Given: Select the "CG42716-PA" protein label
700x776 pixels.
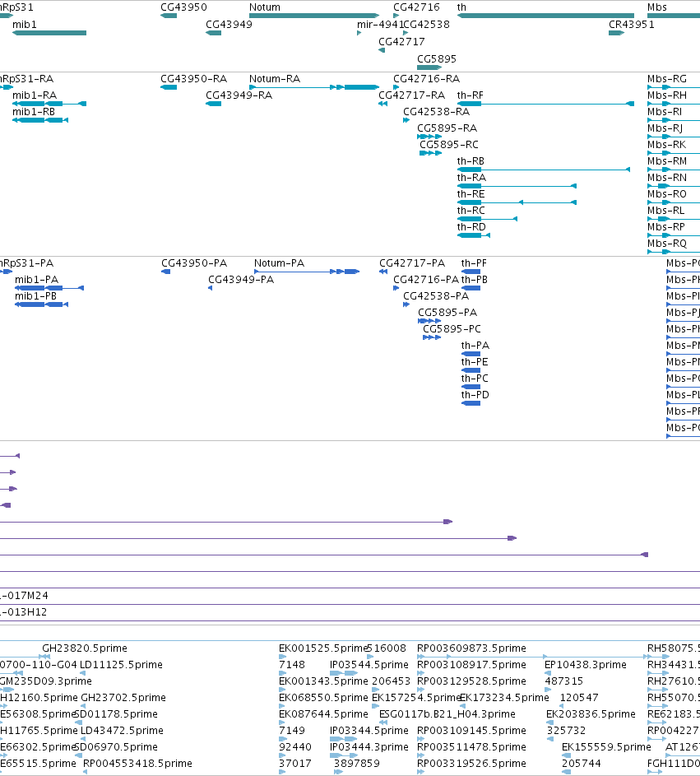Looking at the screenshot, I should tap(426, 280).
